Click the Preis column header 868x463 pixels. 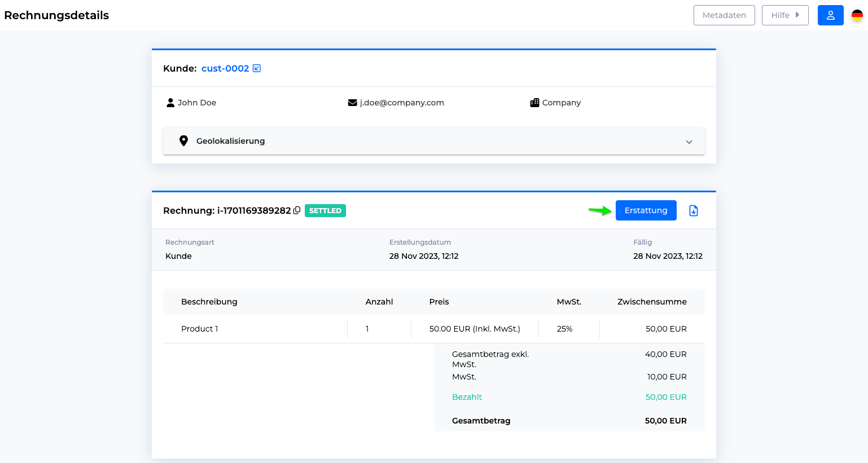pyautogui.click(x=439, y=302)
